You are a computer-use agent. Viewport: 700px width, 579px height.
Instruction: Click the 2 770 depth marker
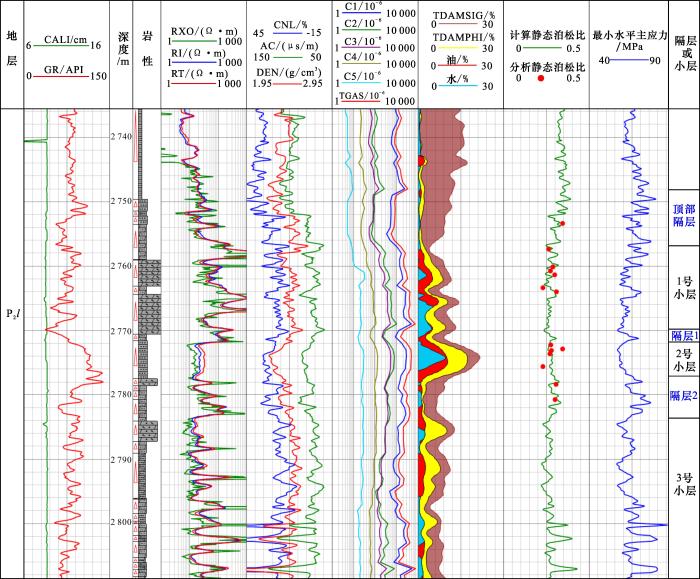tap(121, 331)
